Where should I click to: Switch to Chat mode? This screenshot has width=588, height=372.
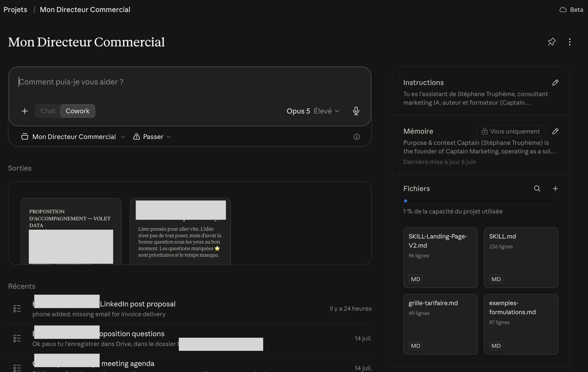coord(48,111)
